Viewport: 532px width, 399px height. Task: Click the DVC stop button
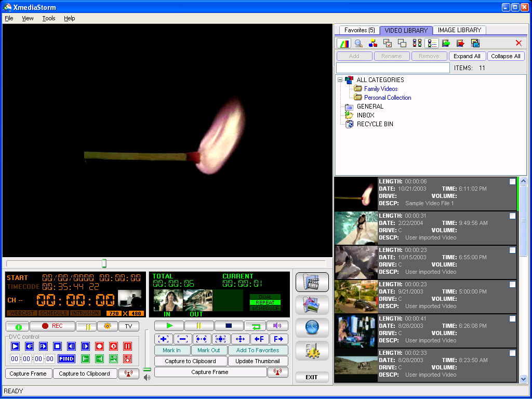pos(57,346)
